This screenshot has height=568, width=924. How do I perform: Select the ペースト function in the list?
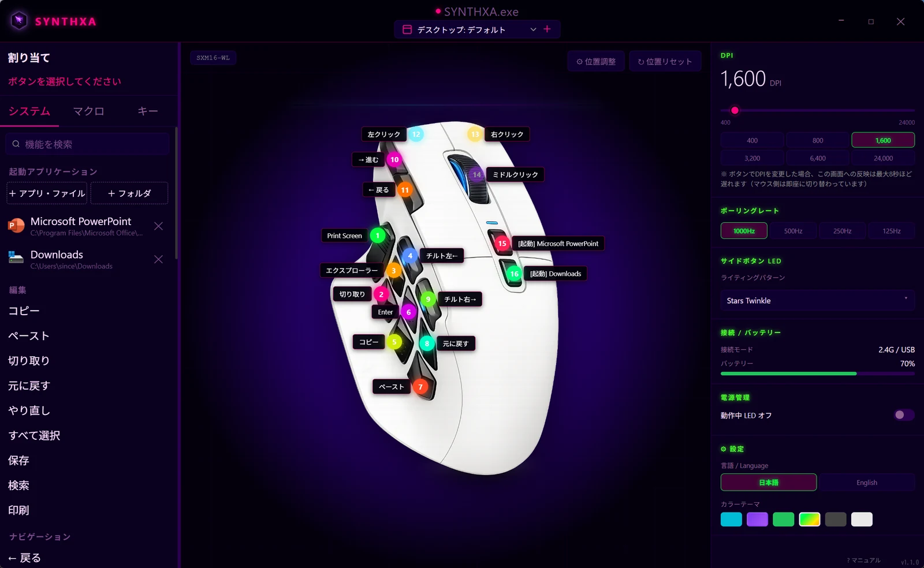click(29, 336)
